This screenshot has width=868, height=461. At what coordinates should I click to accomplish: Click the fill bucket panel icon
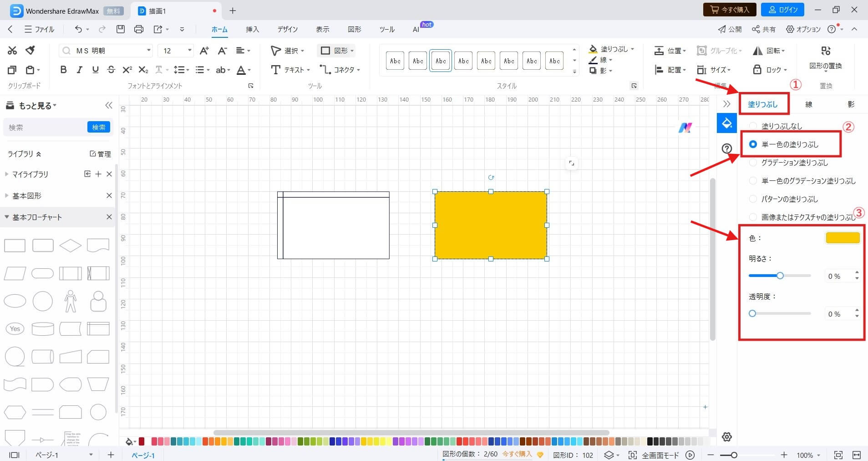click(726, 123)
